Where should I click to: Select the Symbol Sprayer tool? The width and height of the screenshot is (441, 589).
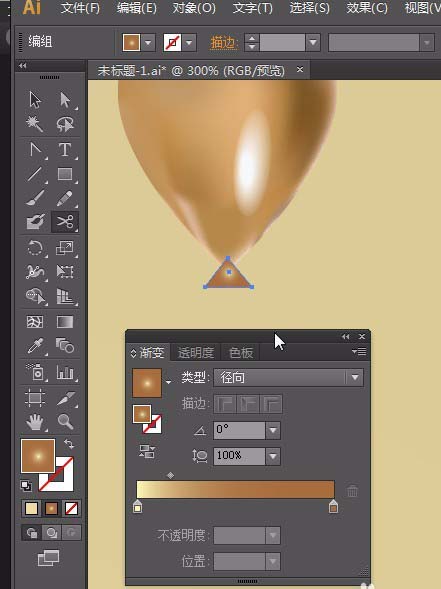pos(36,372)
